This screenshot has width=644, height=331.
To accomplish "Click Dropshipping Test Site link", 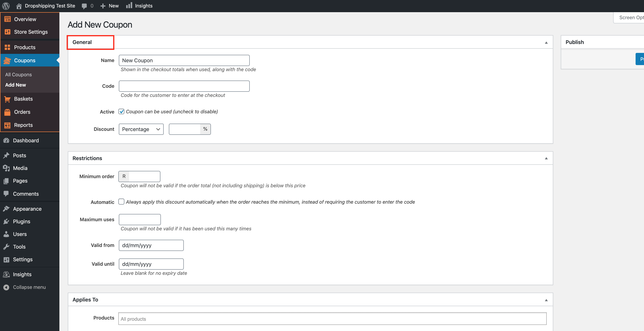I will (50, 6).
